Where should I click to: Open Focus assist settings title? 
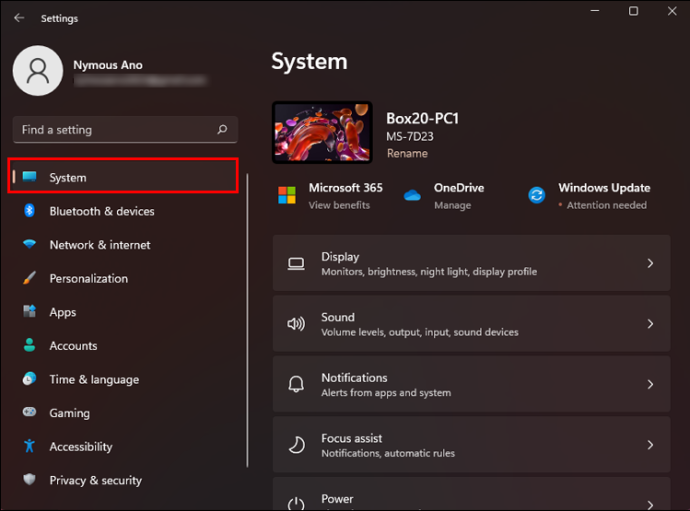(352, 438)
